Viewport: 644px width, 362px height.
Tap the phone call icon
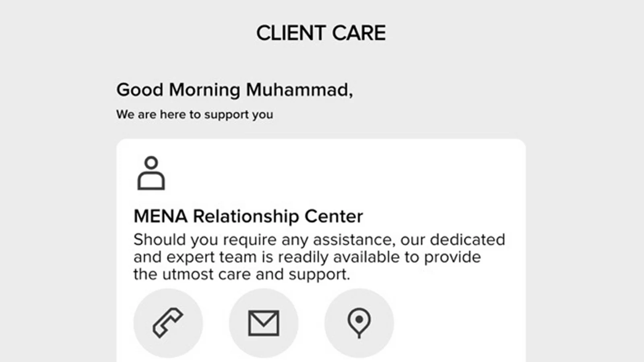click(x=168, y=323)
